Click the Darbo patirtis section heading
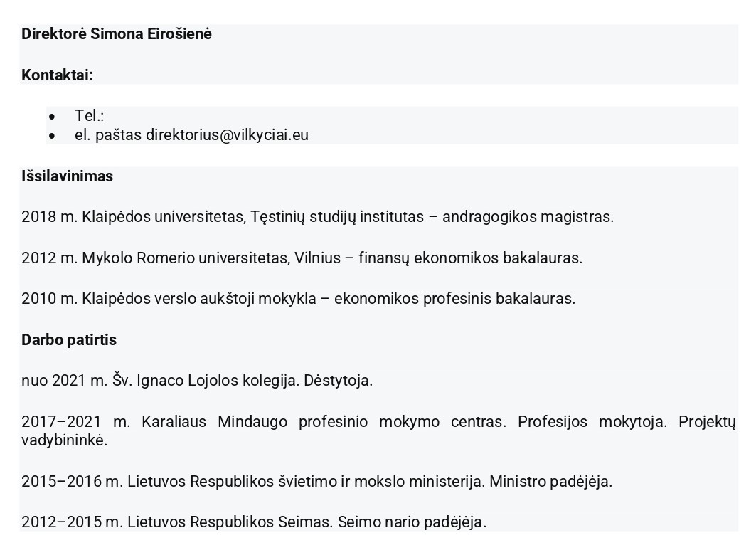This screenshot has height=560, width=756. (69, 340)
